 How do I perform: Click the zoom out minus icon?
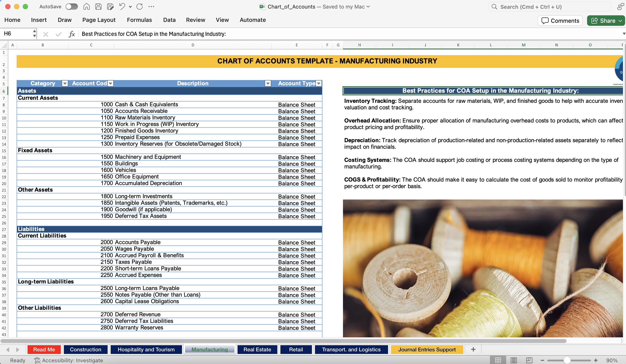point(542,360)
